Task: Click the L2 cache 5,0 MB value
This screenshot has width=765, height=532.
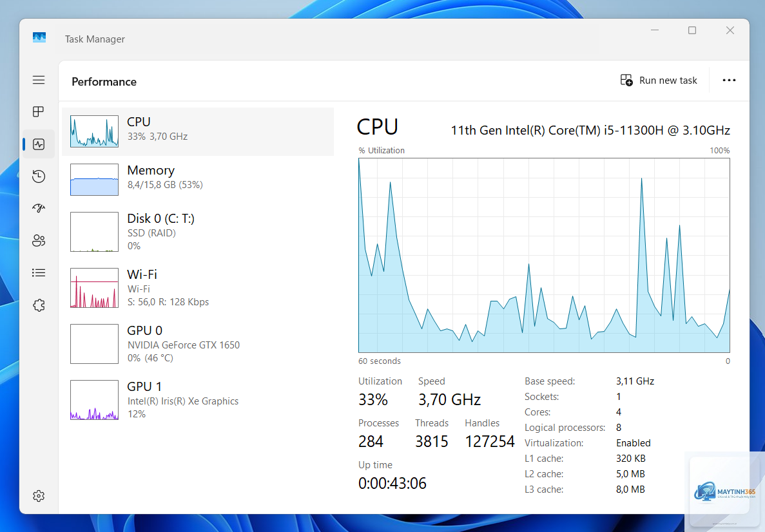Action: [x=630, y=474]
